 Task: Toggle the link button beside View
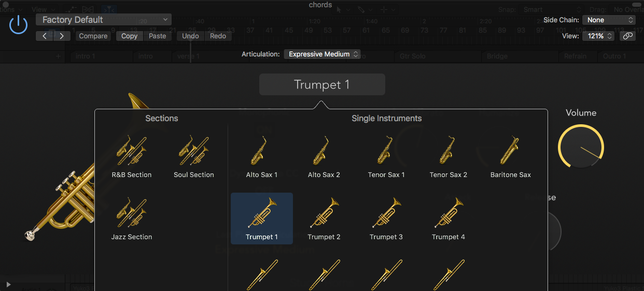click(x=627, y=36)
